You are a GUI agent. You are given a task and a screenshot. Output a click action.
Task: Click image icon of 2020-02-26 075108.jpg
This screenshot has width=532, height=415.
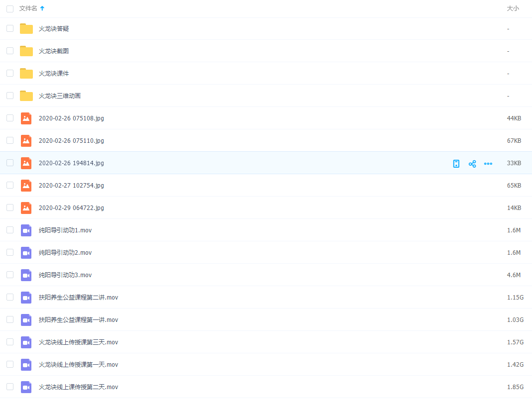pyautogui.click(x=26, y=118)
